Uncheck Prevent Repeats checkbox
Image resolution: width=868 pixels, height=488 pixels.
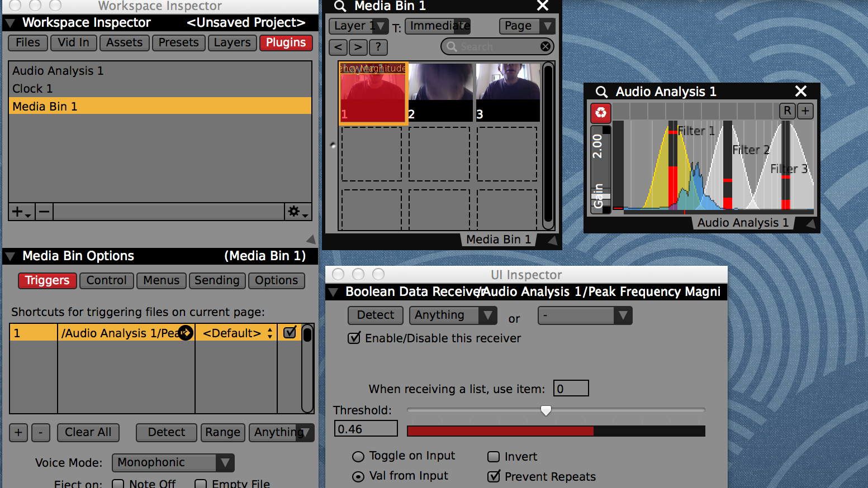[x=494, y=476]
